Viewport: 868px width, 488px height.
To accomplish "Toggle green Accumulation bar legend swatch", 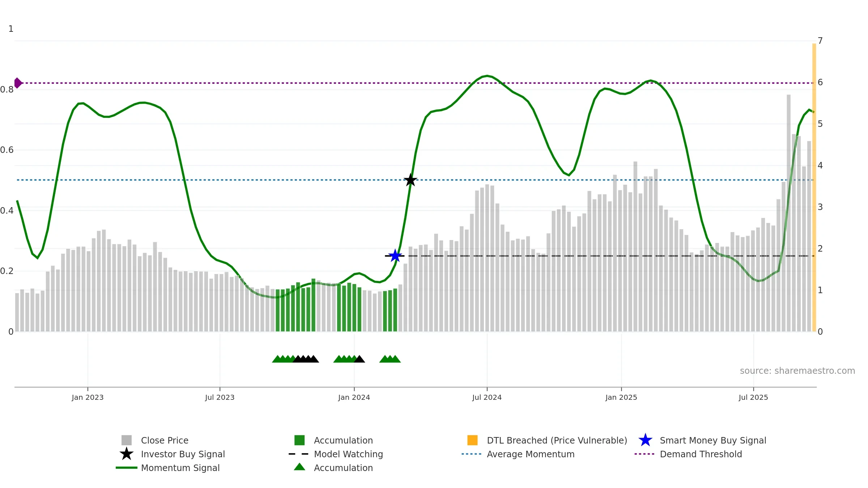I will click(299, 440).
